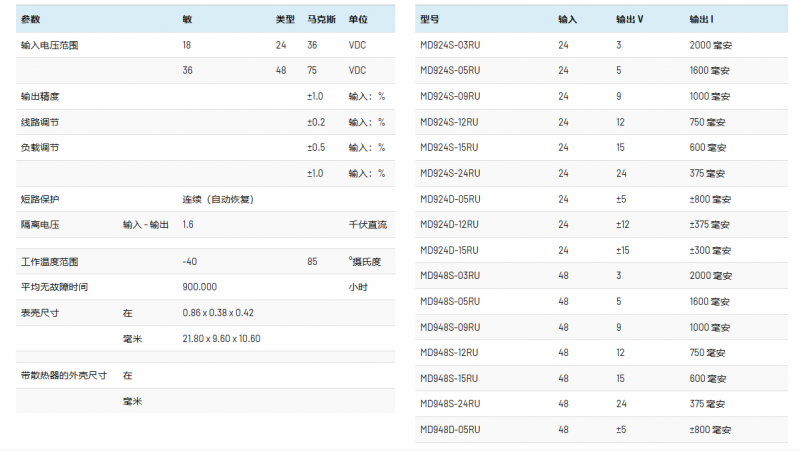The width and height of the screenshot is (800, 451).
Task: Click the 摄氏度 unit cell
Action: pyautogui.click(x=365, y=262)
